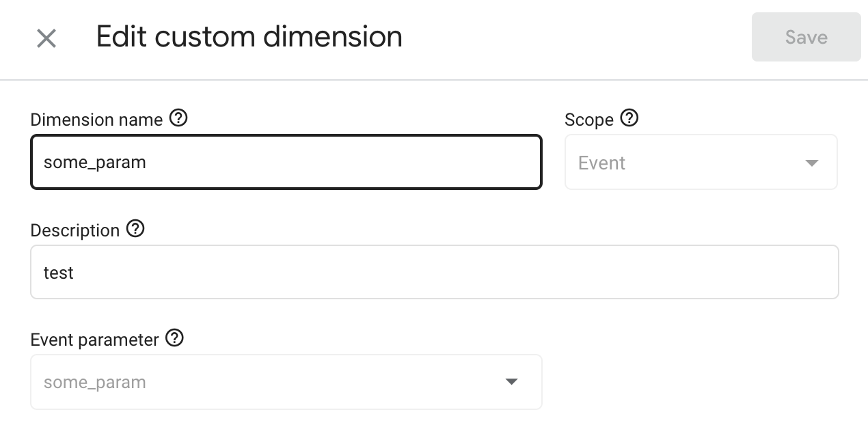Screen dimensions: 868x425
Task: Click the Save button
Action: click(x=806, y=37)
